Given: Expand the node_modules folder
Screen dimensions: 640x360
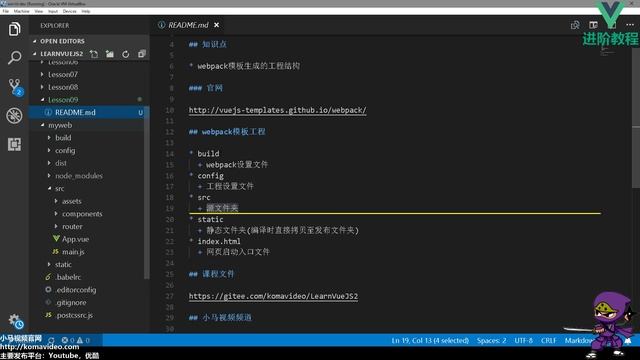Looking at the screenshot, I should click(x=49, y=176).
